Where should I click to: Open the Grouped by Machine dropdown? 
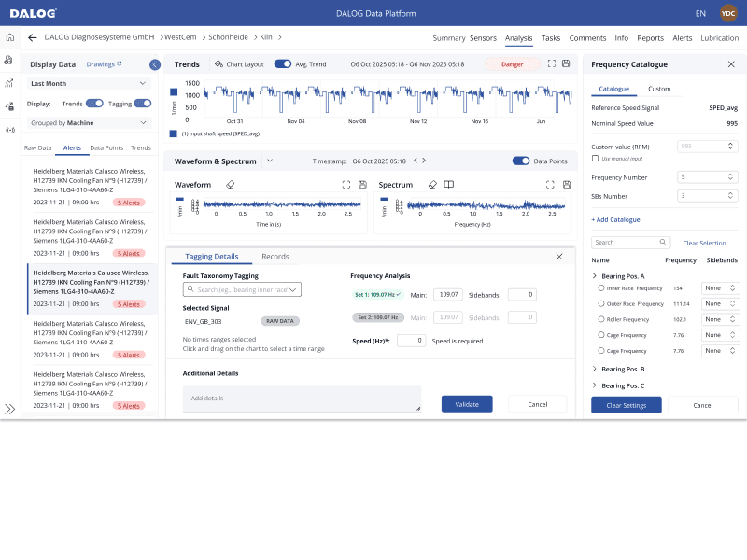(89, 123)
